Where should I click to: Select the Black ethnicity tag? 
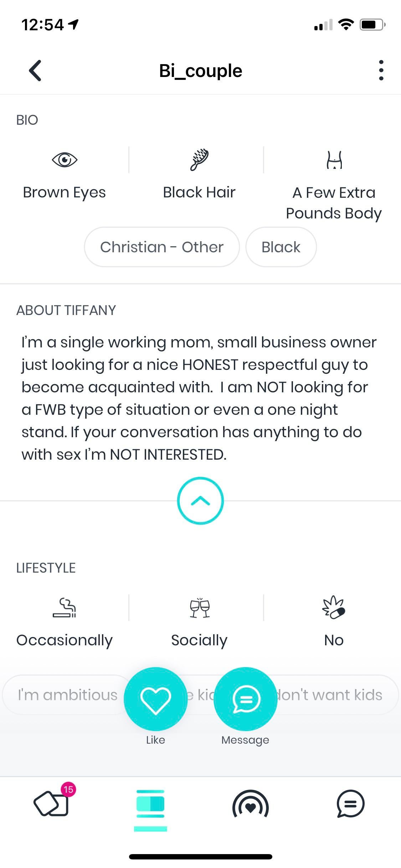tap(281, 247)
